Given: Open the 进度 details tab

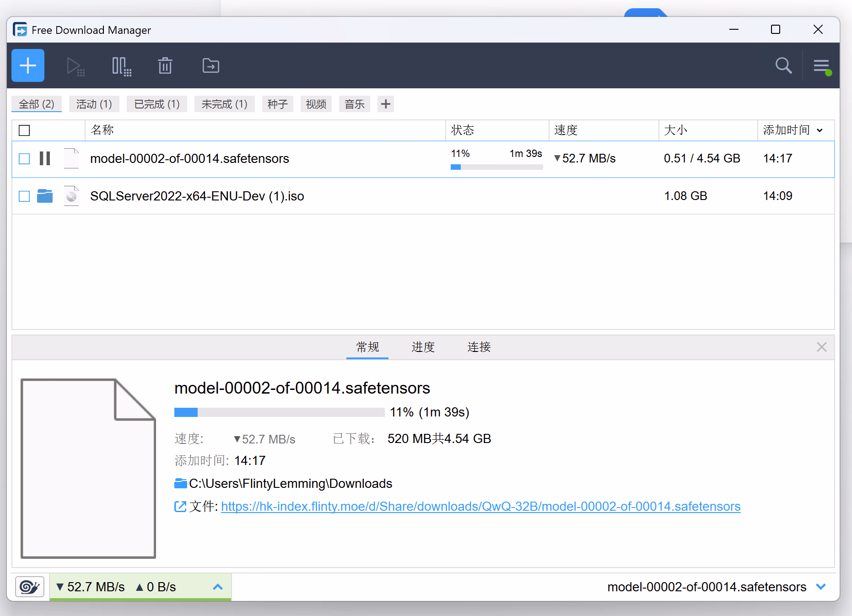Looking at the screenshot, I should 423,347.
